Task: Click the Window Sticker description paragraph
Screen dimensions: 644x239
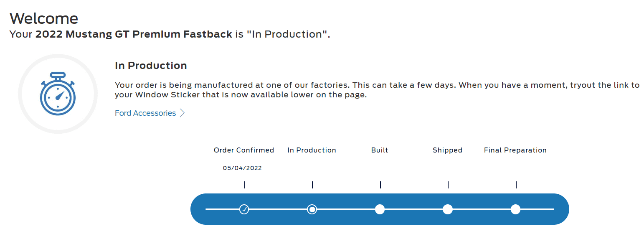Action: (377, 90)
